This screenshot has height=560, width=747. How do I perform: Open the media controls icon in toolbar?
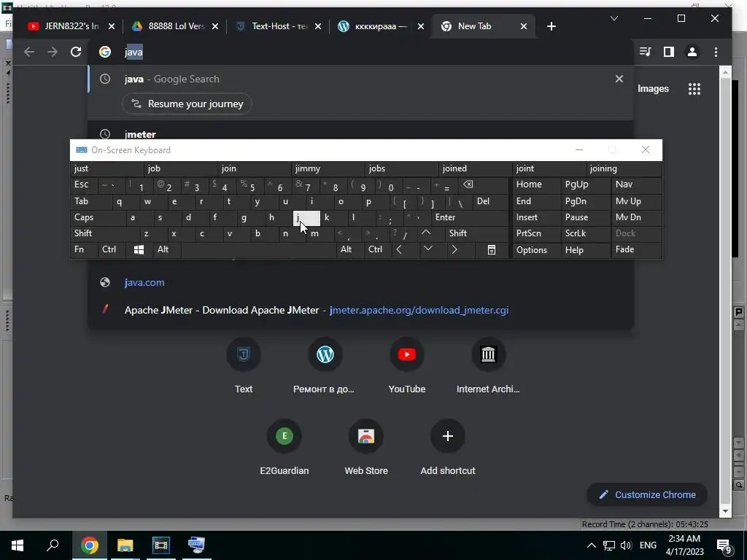tap(645, 52)
